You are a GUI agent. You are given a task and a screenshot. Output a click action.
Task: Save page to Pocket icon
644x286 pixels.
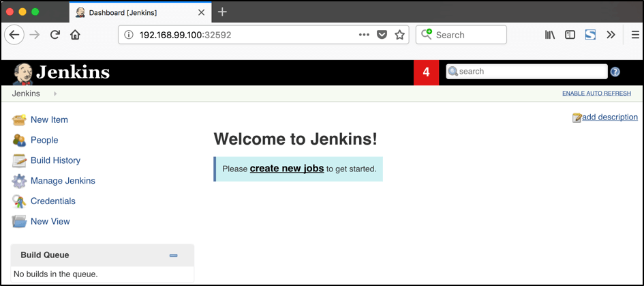(x=382, y=35)
